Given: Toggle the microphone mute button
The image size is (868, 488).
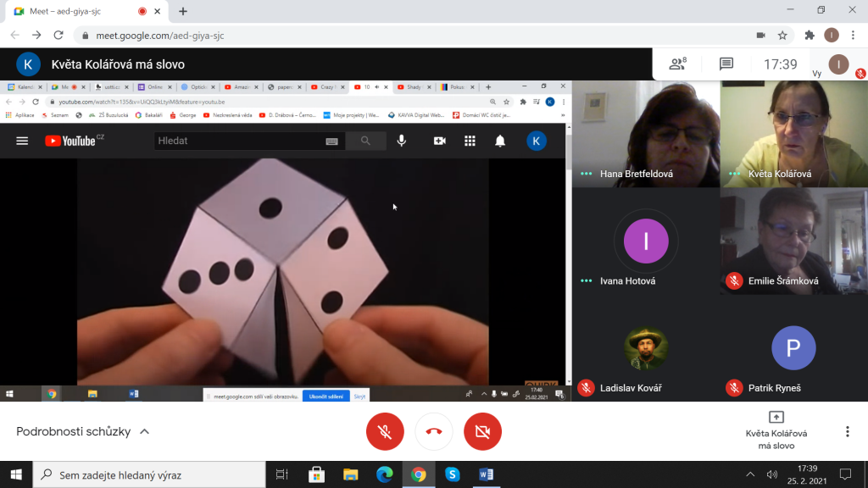Looking at the screenshot, I should pyautogui.click(x=384, y=431).
